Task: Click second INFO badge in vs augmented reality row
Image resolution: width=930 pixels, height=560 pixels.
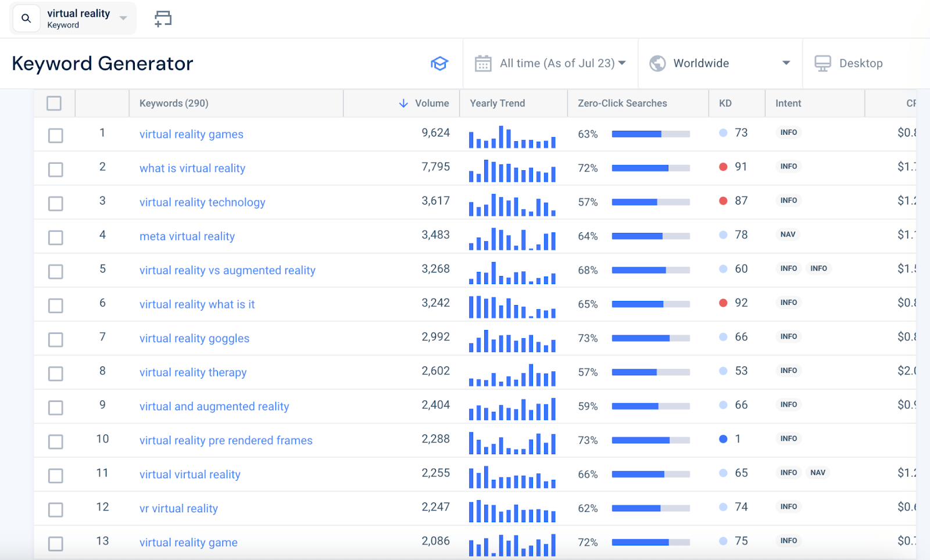Action: coord(818,268)
